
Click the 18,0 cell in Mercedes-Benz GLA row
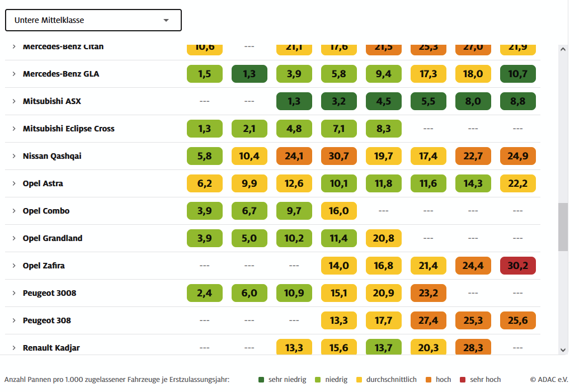473,74
